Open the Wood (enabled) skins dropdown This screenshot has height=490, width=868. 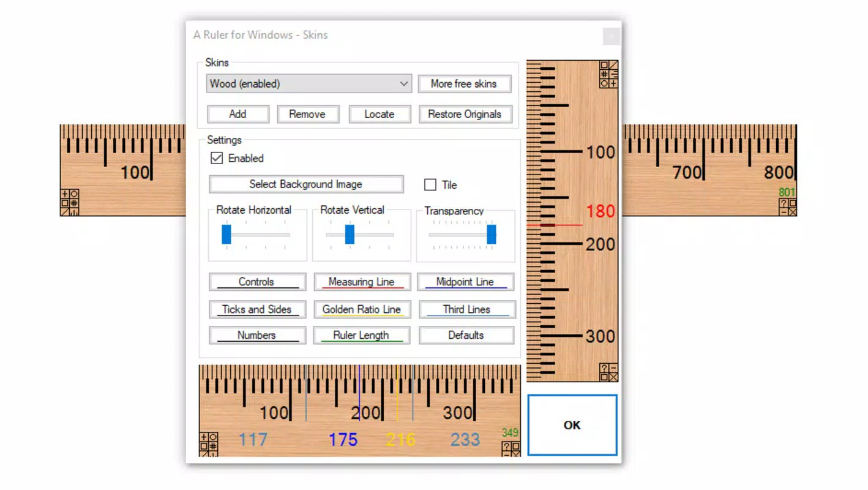coord(309,84)
